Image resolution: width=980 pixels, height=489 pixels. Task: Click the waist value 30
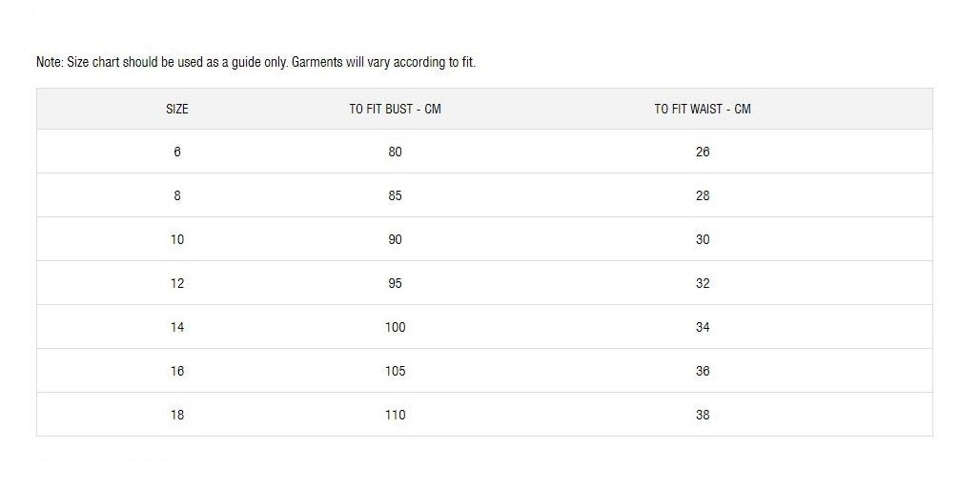[x=703, y=239]
